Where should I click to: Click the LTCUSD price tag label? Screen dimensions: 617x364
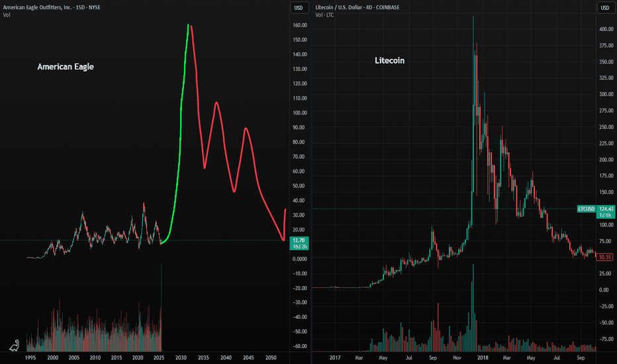[587, 208]
